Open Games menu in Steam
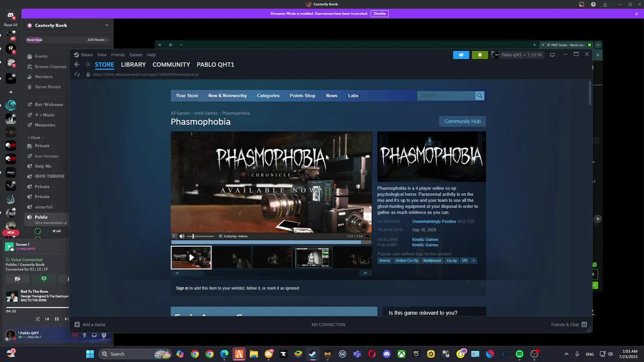 click(x=136, y=55)
